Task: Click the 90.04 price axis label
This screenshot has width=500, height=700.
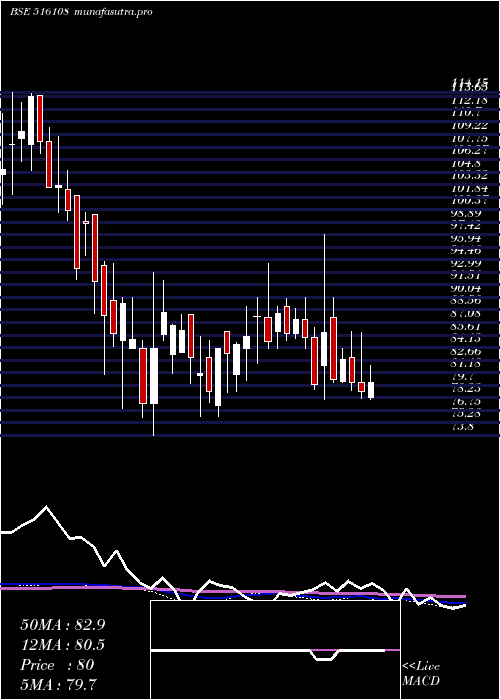Action: (467, 289)
